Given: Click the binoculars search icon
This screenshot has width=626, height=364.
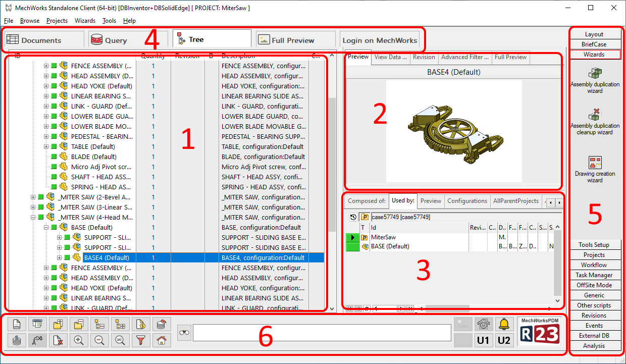Looking at the screenshot, I should click(184, 332).
